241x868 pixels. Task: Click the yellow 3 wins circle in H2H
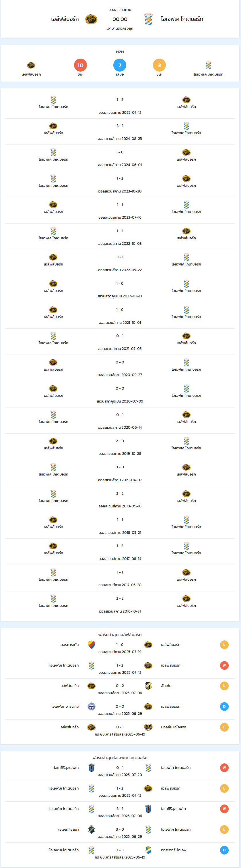pos(159,65)
